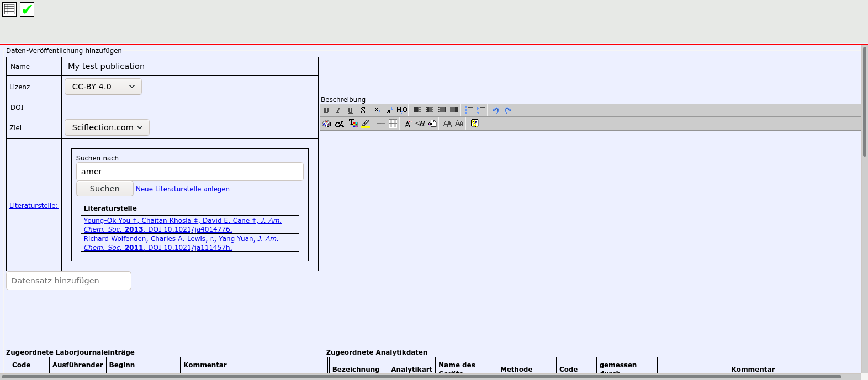868x380 pixels.
Task: Click Neue Literaturstelle anlegen link
Action: 183,189
